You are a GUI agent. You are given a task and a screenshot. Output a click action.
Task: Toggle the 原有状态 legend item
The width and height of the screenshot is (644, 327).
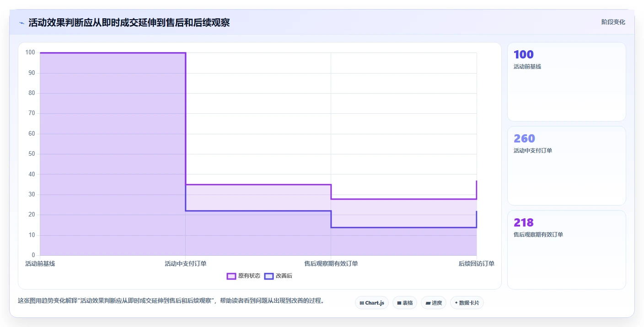tap(244, 276)
